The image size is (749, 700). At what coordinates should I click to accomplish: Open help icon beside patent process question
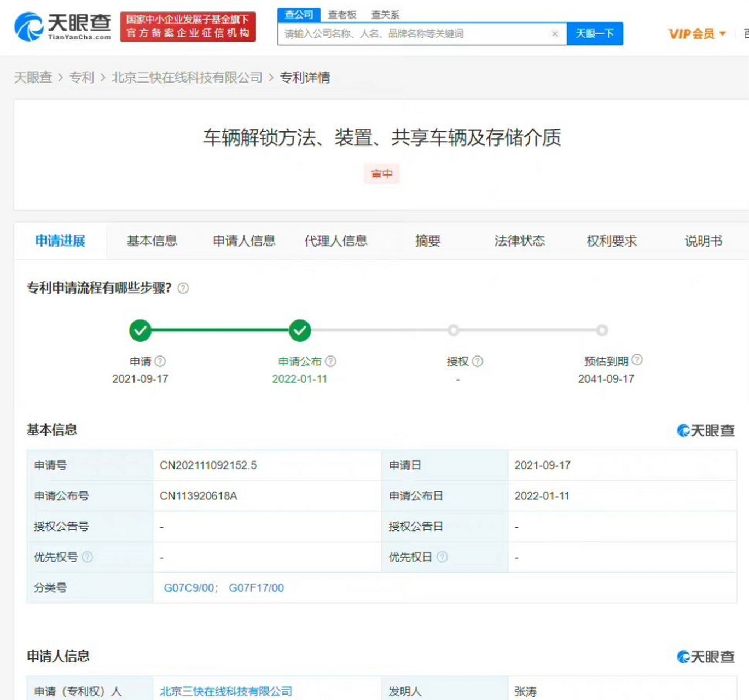tap(183, 288)
